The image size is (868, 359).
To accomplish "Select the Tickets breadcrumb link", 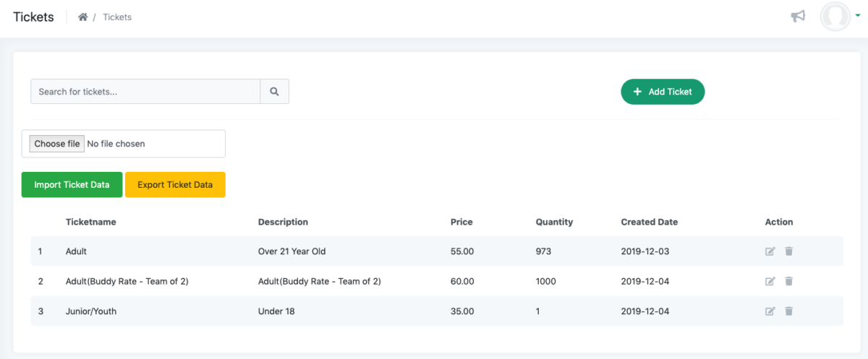I will (x=117, y=17).
